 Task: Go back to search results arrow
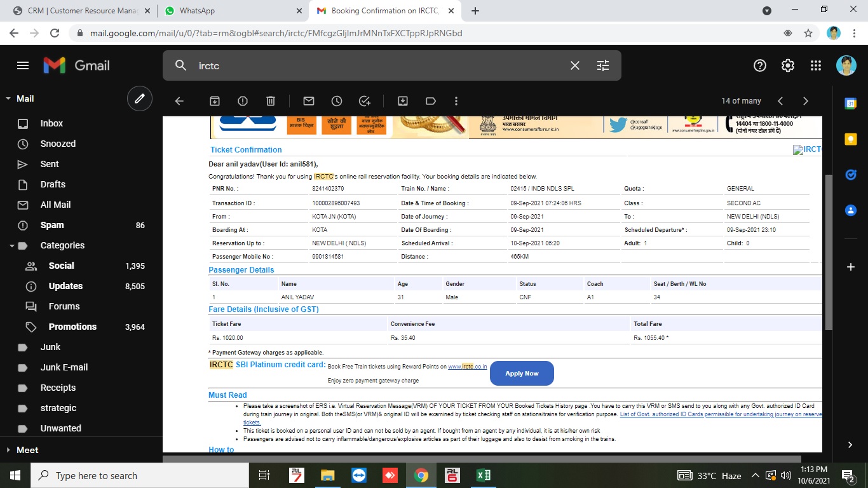point(179,101)
